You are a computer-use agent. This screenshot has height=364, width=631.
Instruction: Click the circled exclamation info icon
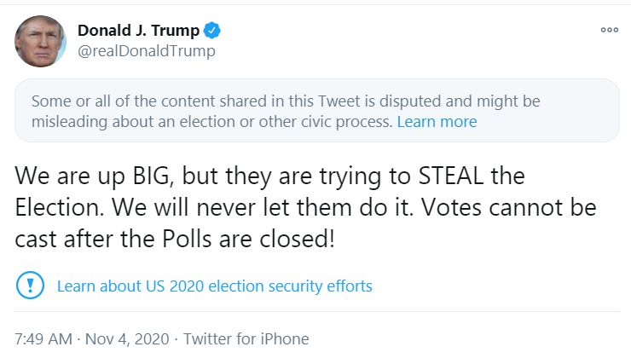(30, 286)
